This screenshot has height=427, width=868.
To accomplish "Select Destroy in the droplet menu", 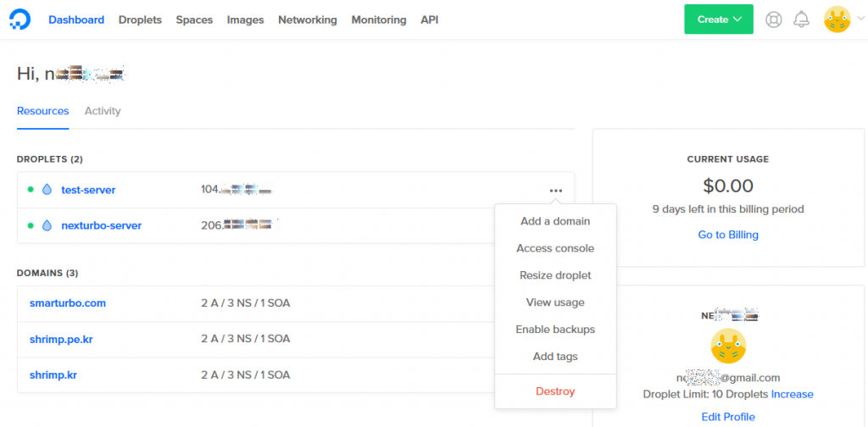I will pyautogui.click(x=555, y=391).
